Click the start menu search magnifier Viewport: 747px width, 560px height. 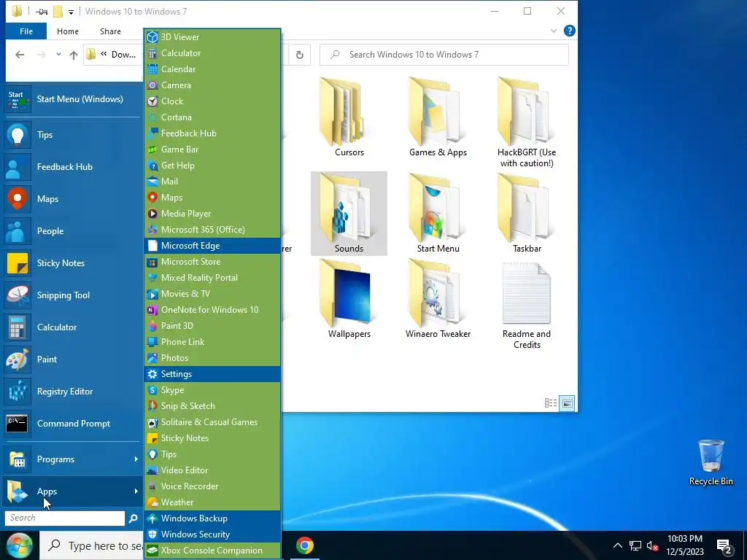click(133, 518)
